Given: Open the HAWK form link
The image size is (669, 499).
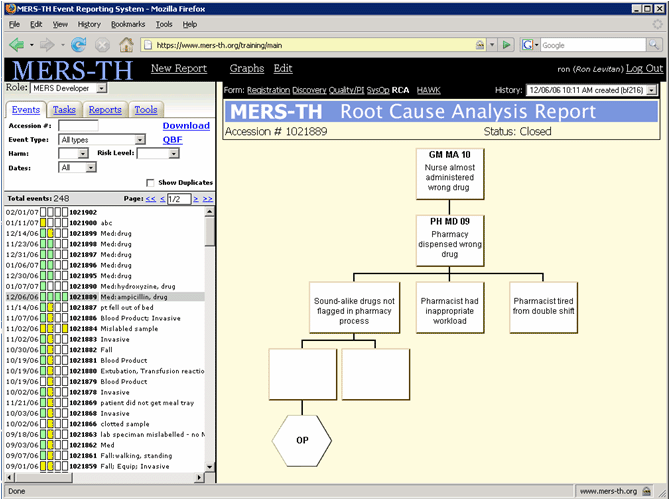Looking at the screenshot, I should (x=428, y=90).
